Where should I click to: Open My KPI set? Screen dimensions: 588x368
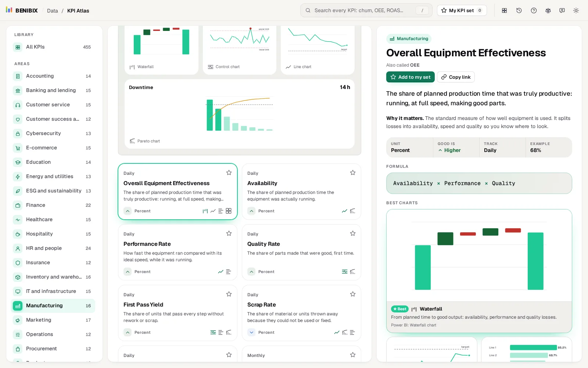click(x=462, y=10)
